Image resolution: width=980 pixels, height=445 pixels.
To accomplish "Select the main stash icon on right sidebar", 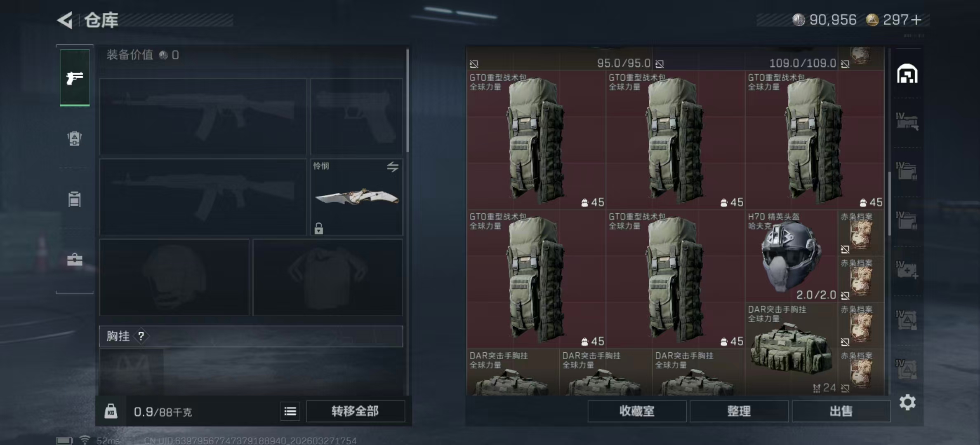I will [x=907, y=74].
